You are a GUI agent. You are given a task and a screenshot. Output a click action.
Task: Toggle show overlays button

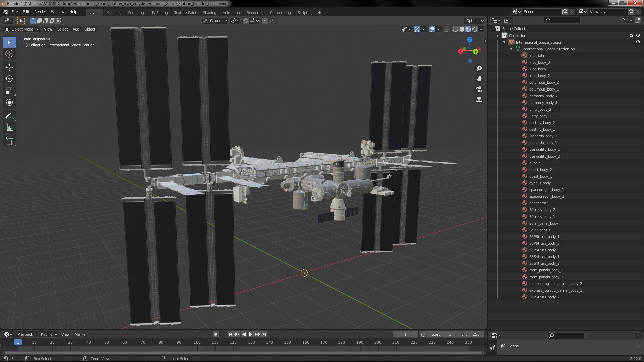(432, 29)
